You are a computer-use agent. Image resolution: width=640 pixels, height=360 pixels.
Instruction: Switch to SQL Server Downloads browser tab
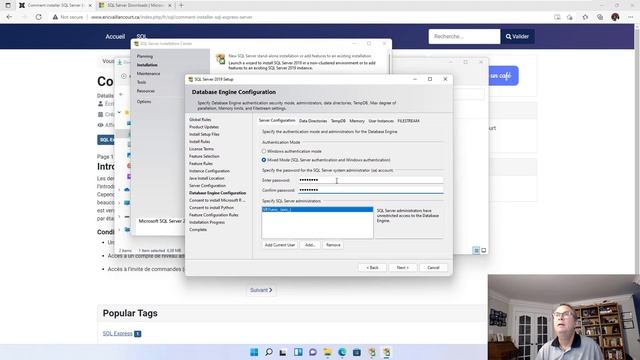coord(135,5)
